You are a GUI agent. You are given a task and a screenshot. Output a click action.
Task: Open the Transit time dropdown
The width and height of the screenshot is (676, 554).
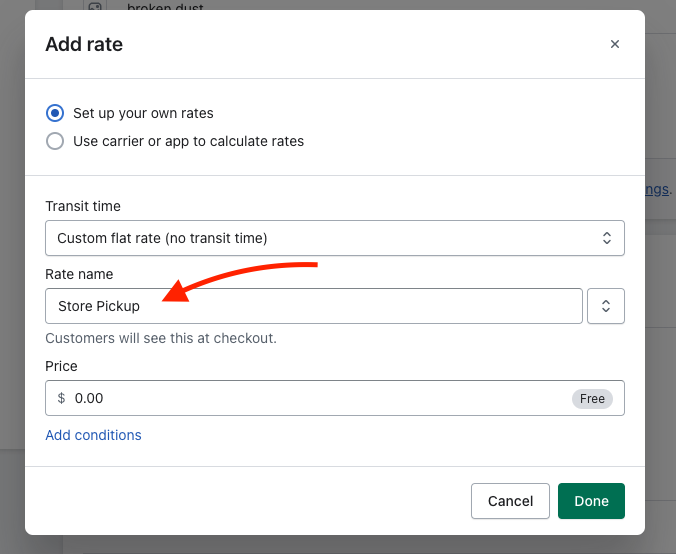335,238
